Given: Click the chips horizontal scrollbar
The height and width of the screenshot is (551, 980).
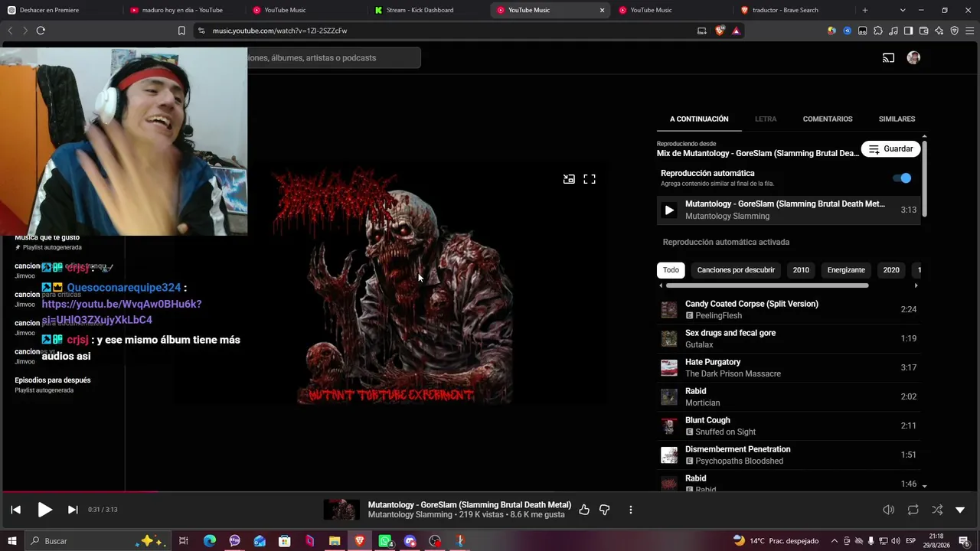Looking at the screenshot, I should coord(767,285).
